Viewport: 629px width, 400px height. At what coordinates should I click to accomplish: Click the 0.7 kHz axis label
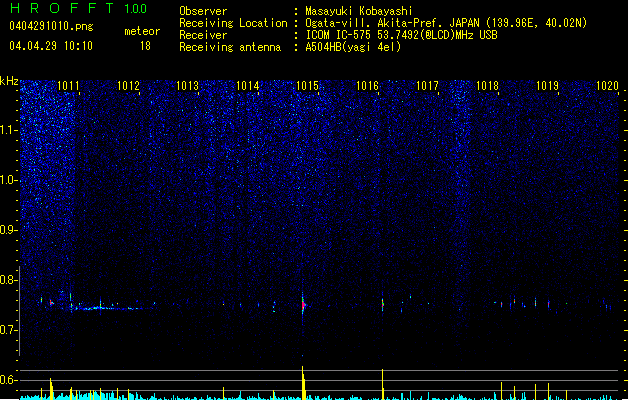point(8,330)
